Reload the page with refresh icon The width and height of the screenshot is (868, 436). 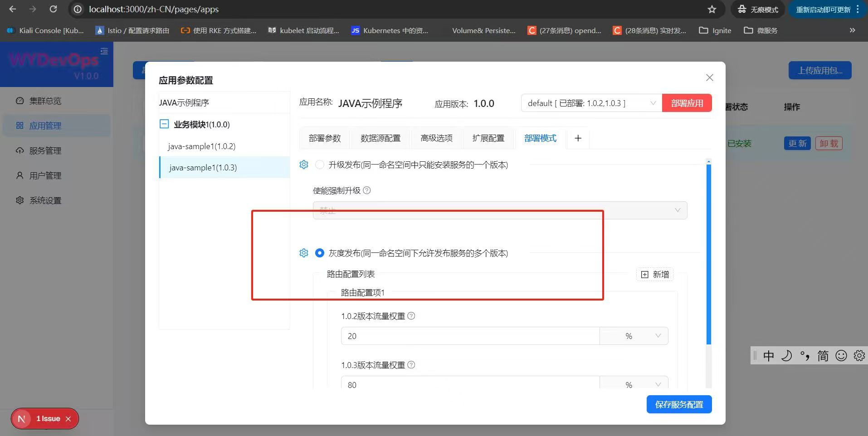53,9
